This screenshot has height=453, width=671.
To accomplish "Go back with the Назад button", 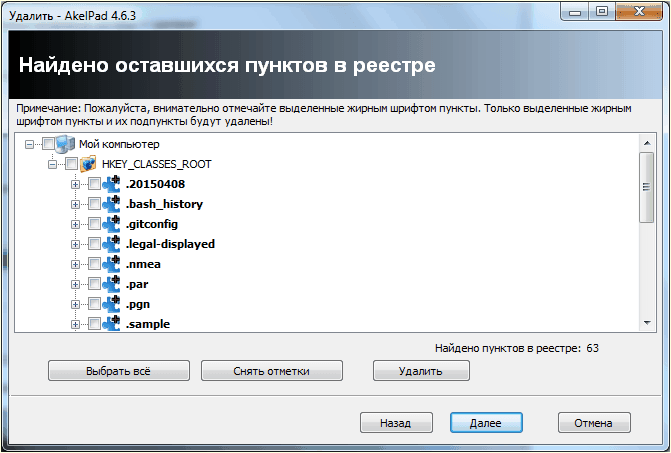I will (396, 423).
